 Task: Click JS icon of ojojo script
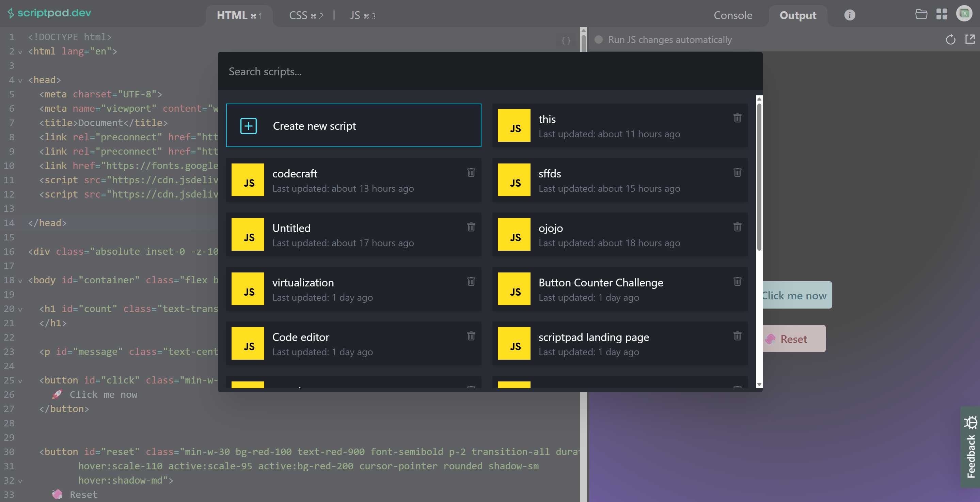514,234
